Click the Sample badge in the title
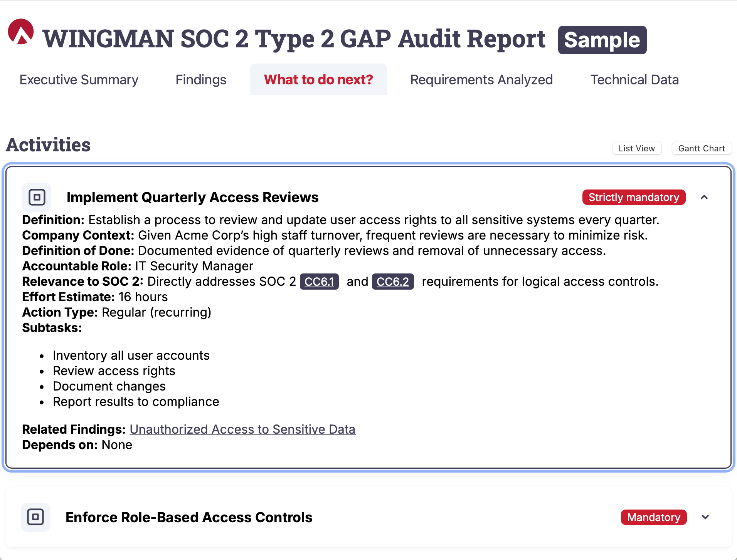Screen dimensions: 737x560 pyautogui.click(x=602, y=40)
